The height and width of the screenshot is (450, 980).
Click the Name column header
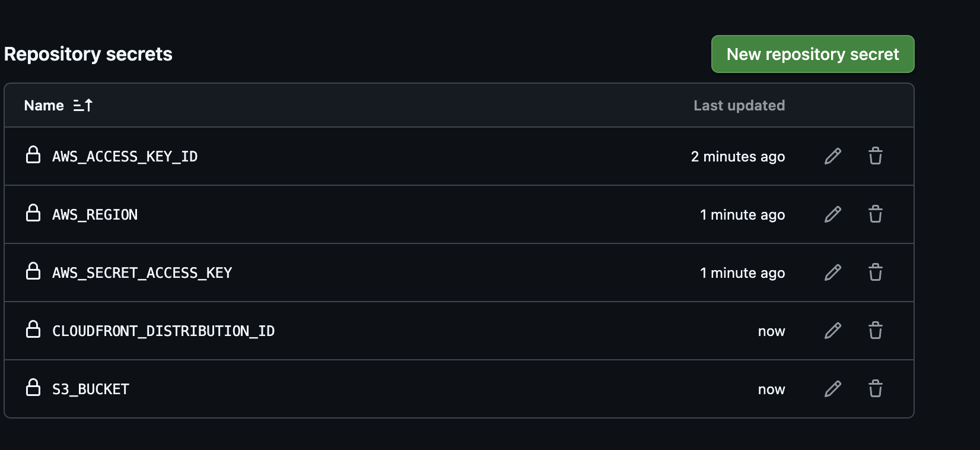pyautogui.click(x=44, y=106)
